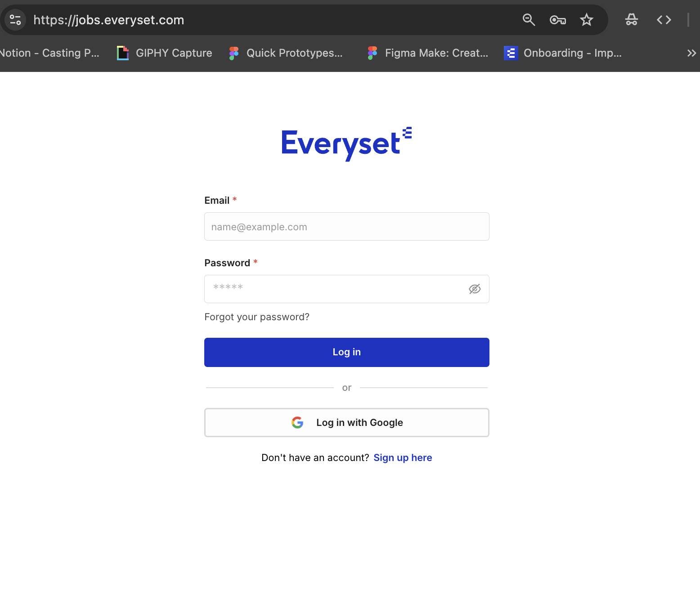
Task: Focus the Email input field
Action: (347, 227)
